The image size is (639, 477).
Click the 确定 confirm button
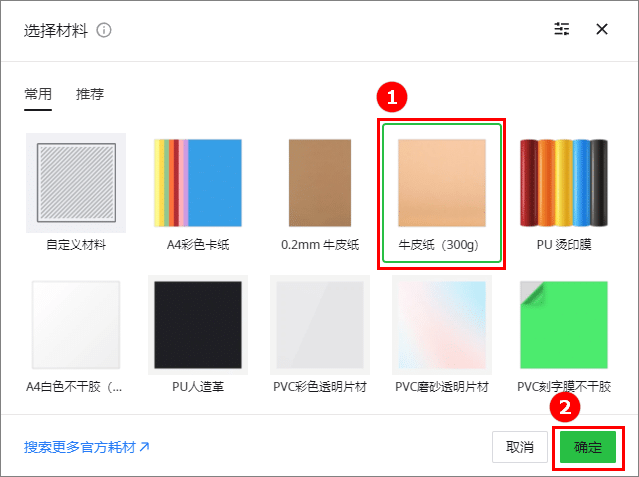click(x=588, y=447)
